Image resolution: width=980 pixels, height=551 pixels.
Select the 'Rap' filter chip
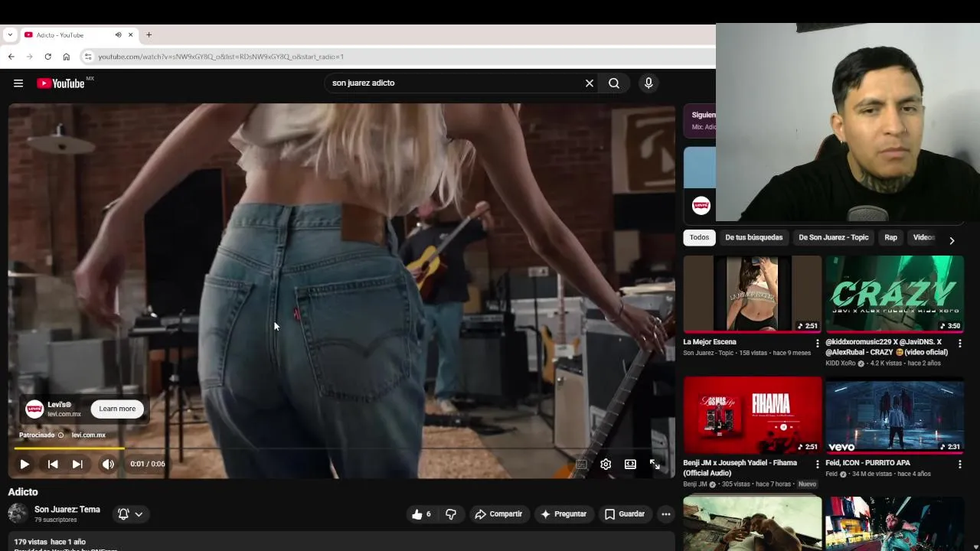point(891,237)
